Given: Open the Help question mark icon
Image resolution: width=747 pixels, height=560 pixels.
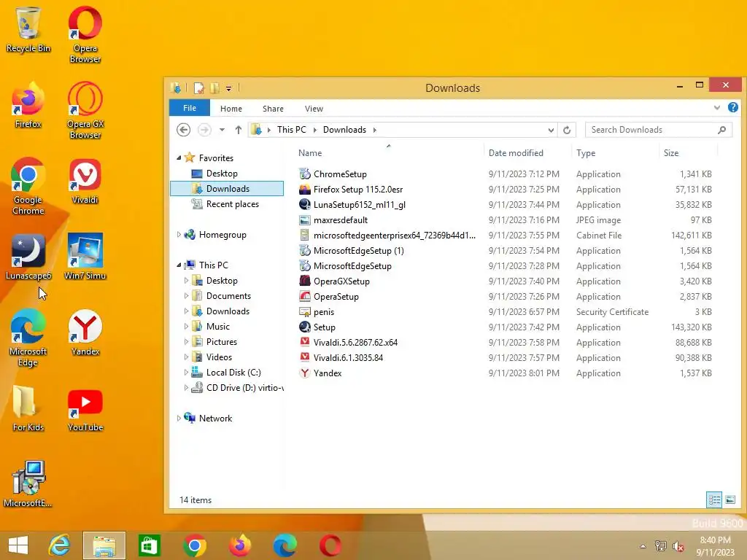Looking at the screenshot, I should pos(732,108).
